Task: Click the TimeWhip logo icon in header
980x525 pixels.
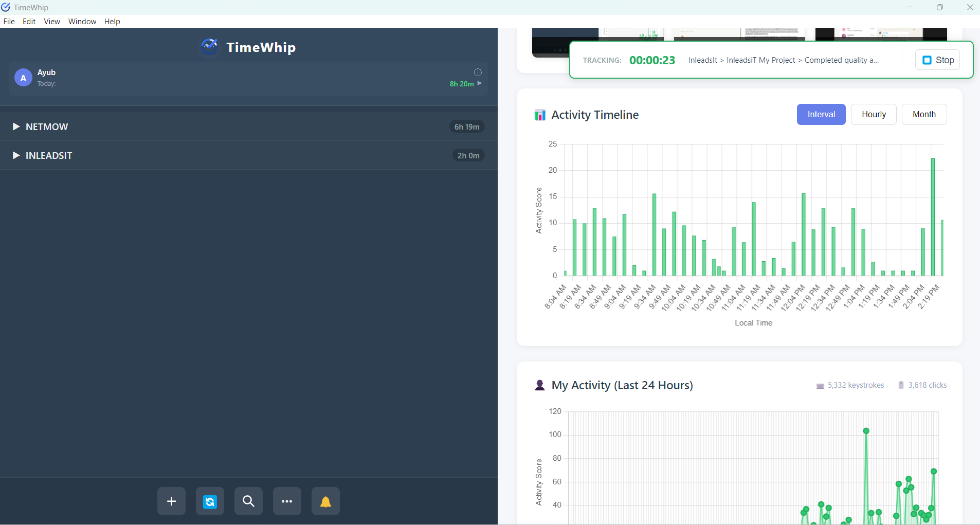Action: point(209,47)
